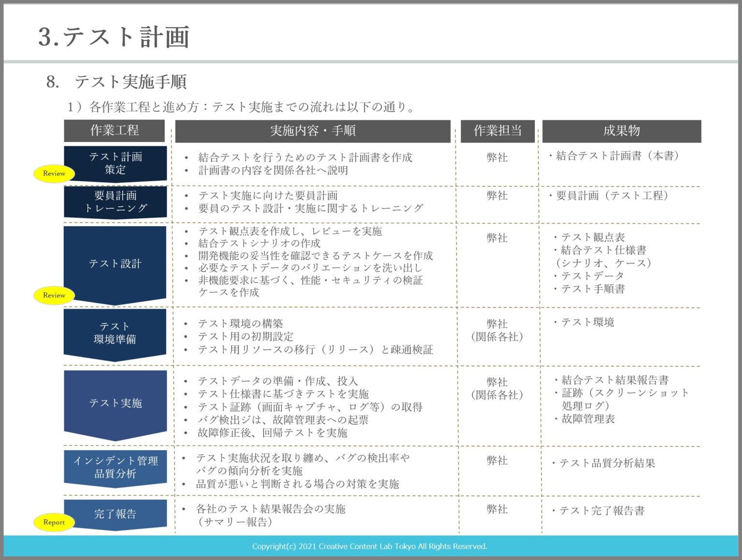Select bullet '各社のテスト結果報告会の実施'
Viewport: 742px width, 560px height.
271,509
